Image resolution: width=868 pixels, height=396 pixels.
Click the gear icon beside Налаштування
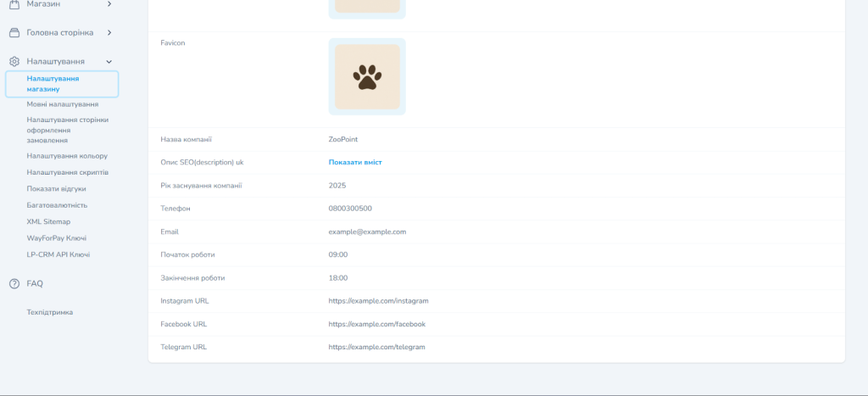pos(14,62)
